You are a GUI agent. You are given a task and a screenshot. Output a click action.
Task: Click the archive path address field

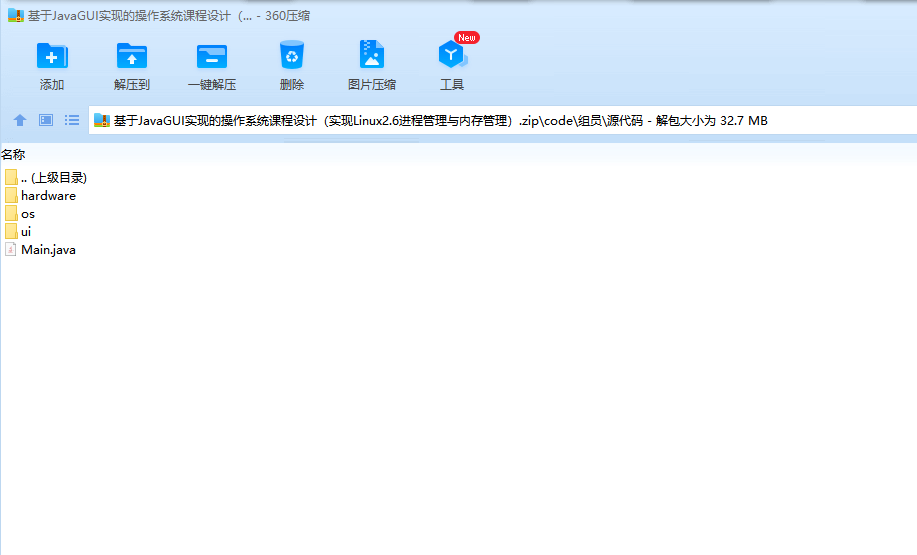(x=502, y=120)
